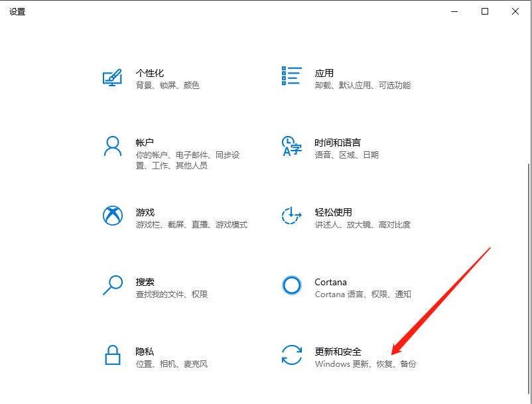Open Cortana via its circle icon
This screenshot has height=404, width=532.
292,285
